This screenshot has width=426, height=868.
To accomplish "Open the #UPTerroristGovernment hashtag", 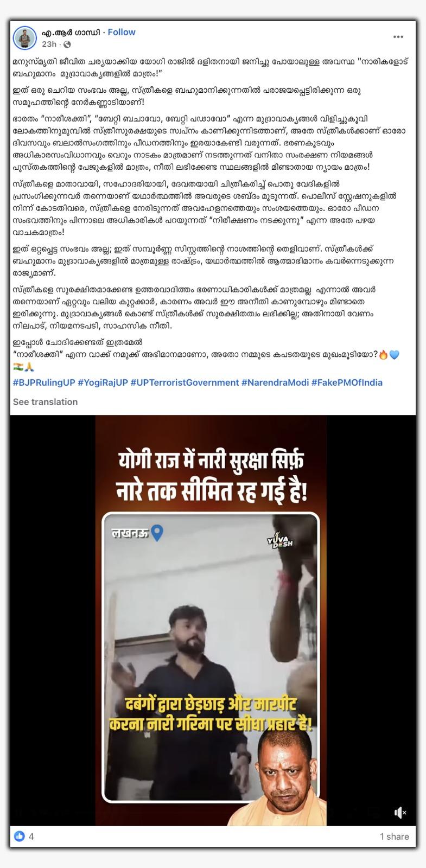I will point(185,382).
